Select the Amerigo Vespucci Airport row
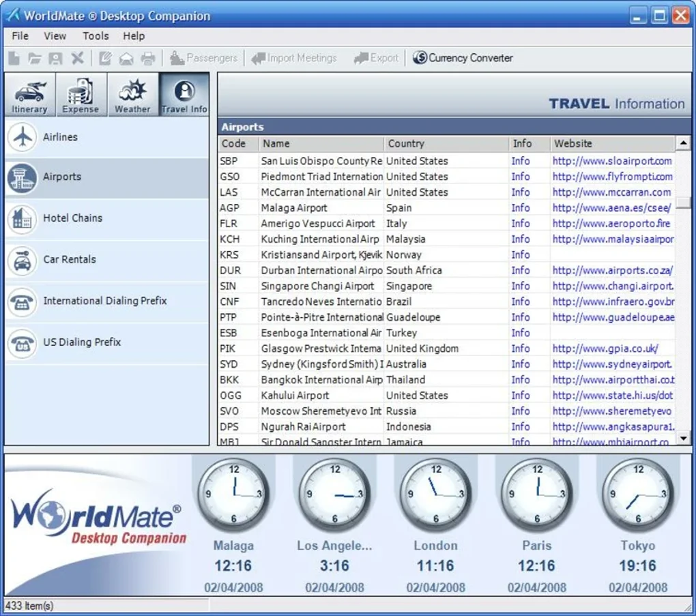Viewport: 696px width, 616px height. (446, 224)
